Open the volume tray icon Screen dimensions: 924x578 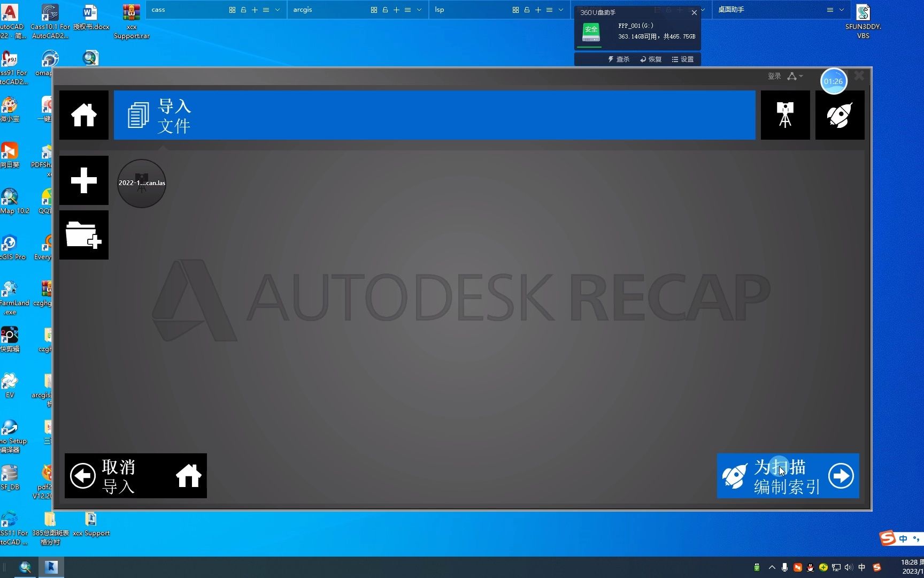click(849, 567)
